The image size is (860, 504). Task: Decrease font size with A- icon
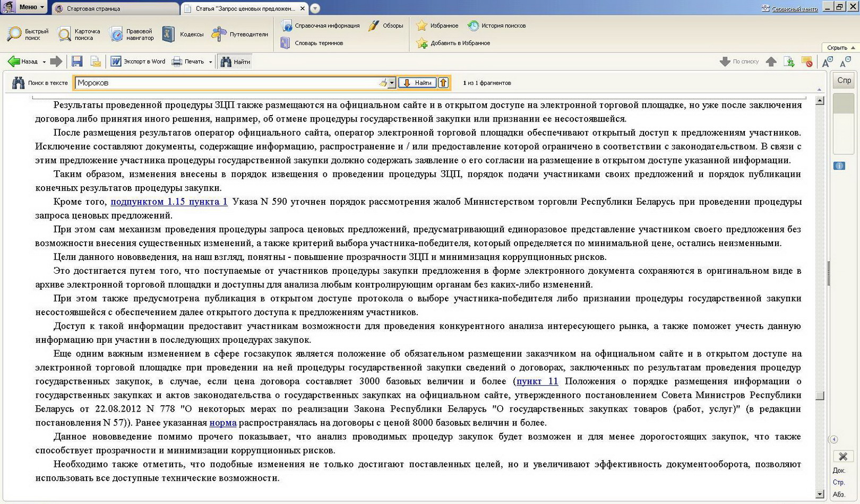coord(845,62)
